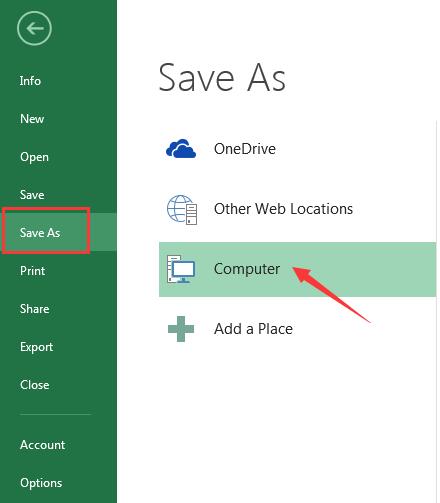Select Other Web Locations label
The width and height of the screenshot is (440, 503).
[283, 209]
